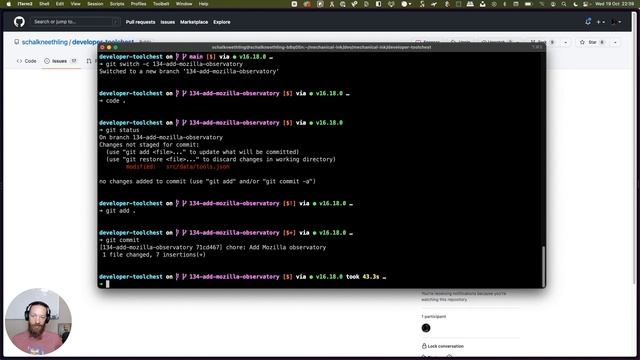Click the terminal title bar text
This screenshot has height=360, width=640.
321,47
